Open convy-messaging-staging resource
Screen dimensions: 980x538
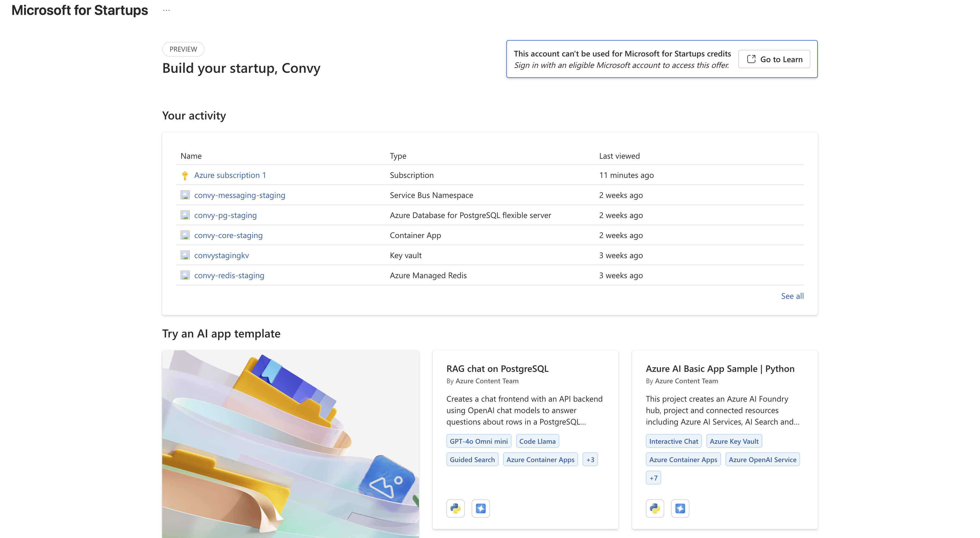coord(240,195)
